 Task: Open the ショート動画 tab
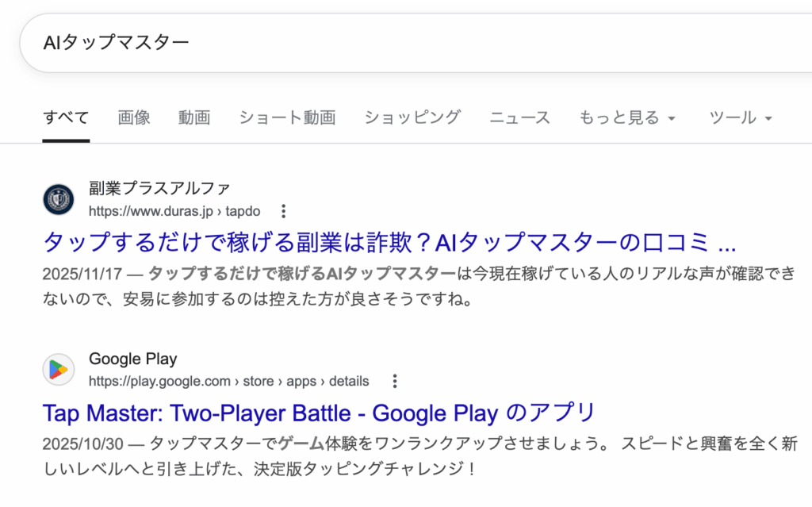pos(287,118)
